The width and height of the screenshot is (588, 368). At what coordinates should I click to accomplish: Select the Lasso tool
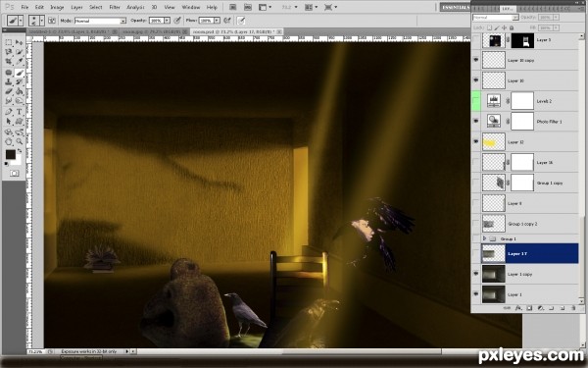pyautogui.click(x=8, y=52)
